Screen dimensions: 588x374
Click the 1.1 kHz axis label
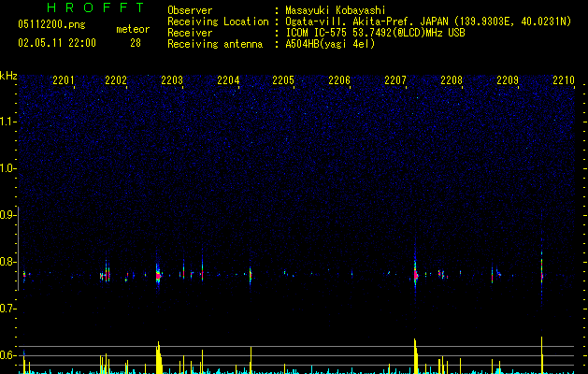point(7,122)
